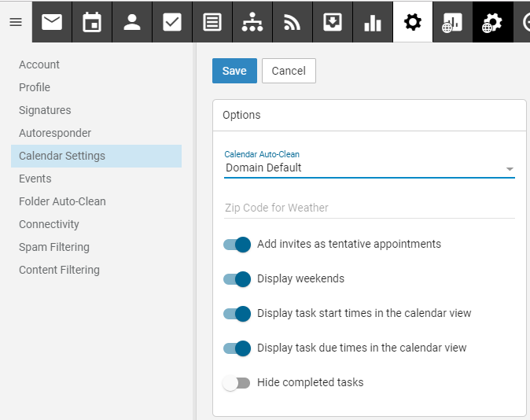Enable Hide completed tasks toggle
The height and width of the screenshot is (420, 530).
point(237,383)
